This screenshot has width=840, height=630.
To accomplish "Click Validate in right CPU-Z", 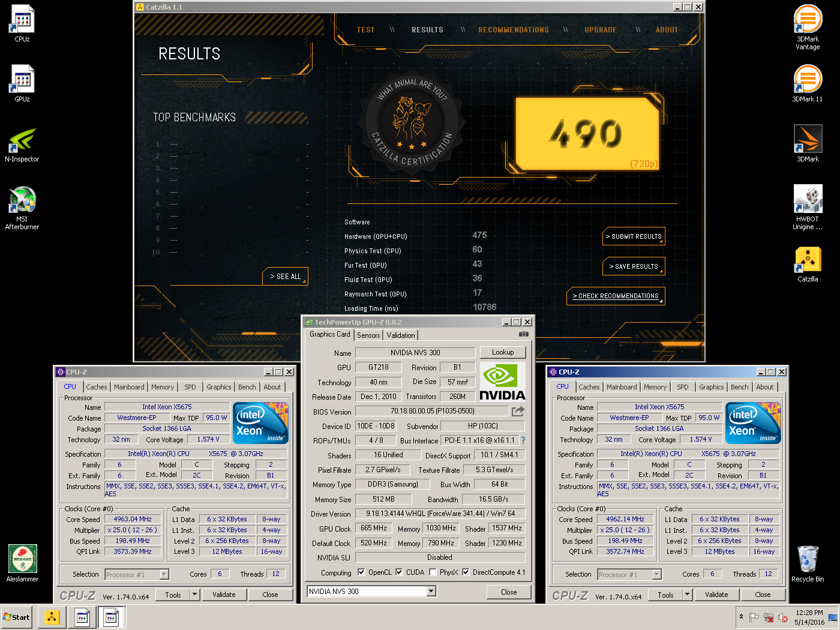I will 716,595.
